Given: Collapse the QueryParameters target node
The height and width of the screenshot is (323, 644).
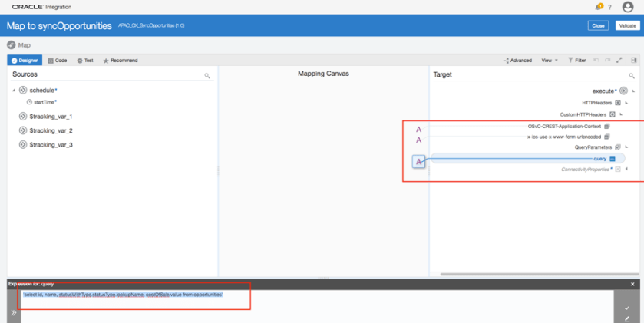Looking at the screenshot, I should [626, 147].
